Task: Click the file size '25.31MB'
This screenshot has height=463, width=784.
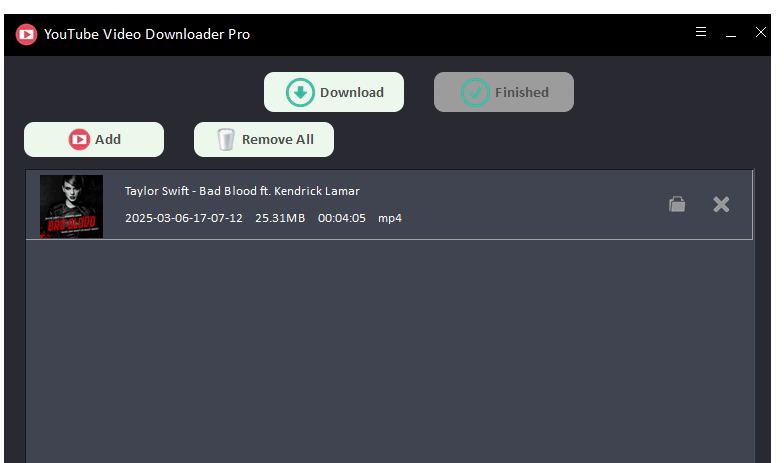Action: [280, 218]
